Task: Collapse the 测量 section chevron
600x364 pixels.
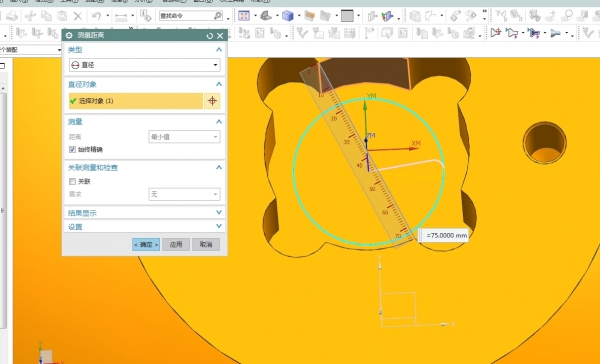Action: coord(219,122)
